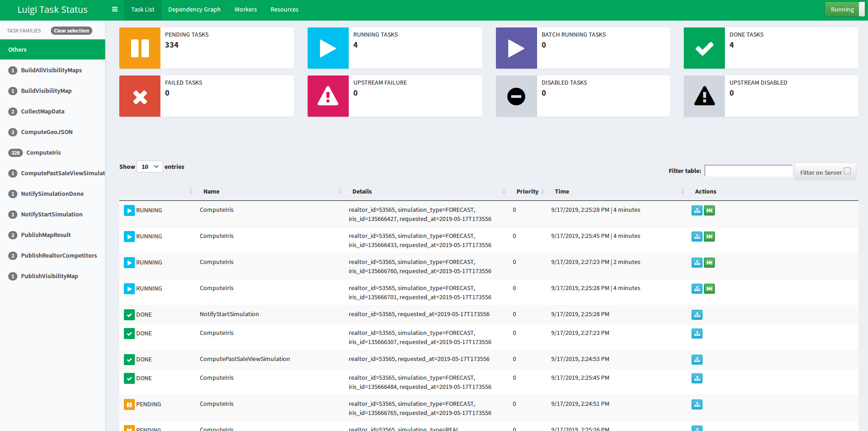View dependency graph for iris_id=135666427 task
868x431 pixels.
coord(697,210)
